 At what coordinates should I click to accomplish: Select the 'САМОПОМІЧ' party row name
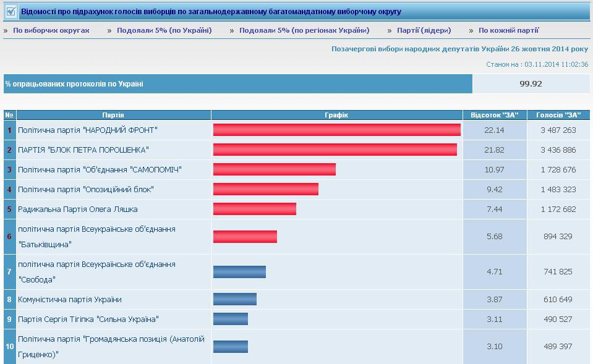pos(100,170)
